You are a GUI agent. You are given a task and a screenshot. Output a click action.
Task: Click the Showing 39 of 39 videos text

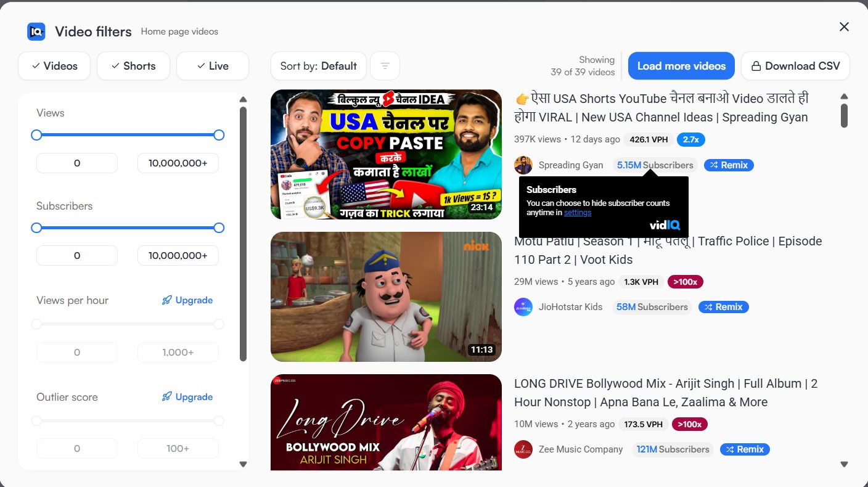(x=583, y=66)
